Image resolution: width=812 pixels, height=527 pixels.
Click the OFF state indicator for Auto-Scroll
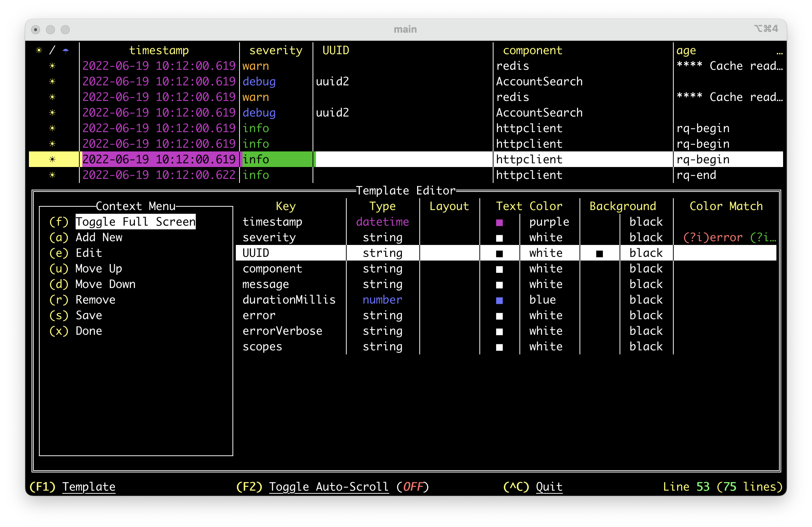tap(413, 487)
